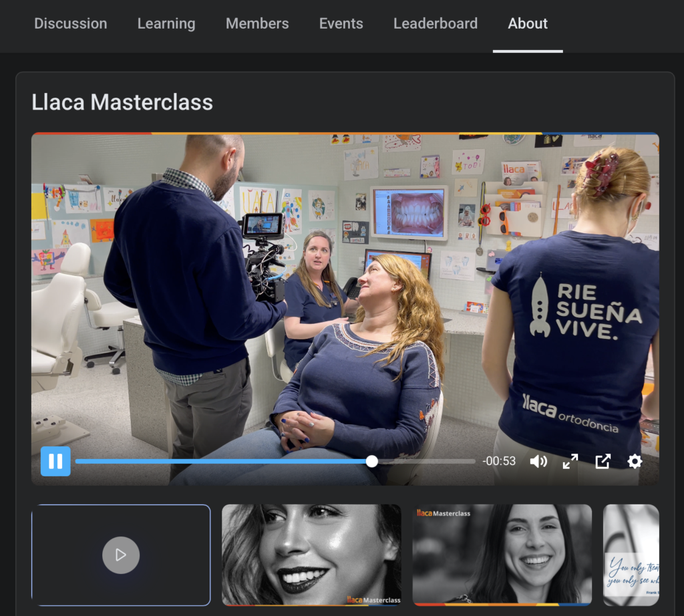Open the curly-haired smiling woman thumbnail
684x616 pixels.
click(x=311, y=555)
